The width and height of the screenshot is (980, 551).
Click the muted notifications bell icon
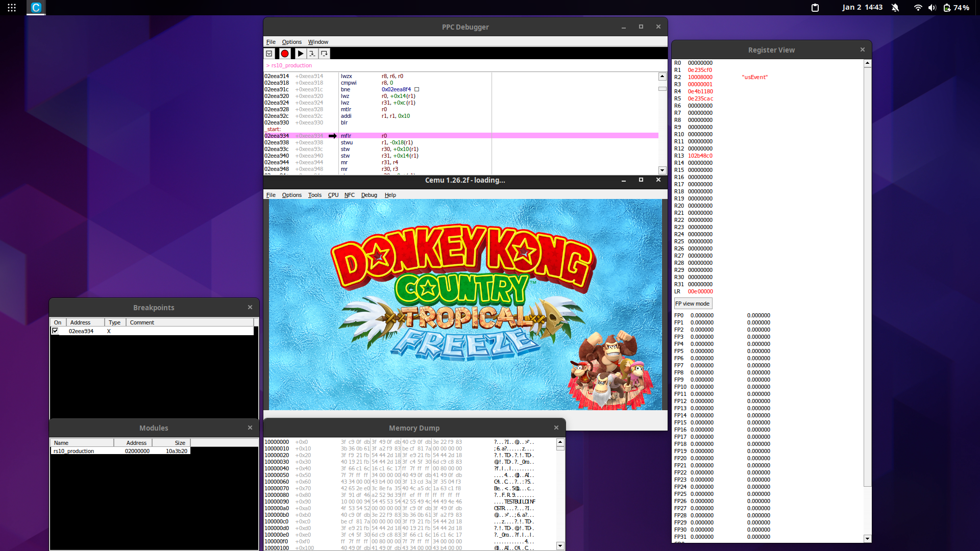[x=895, y=8]
